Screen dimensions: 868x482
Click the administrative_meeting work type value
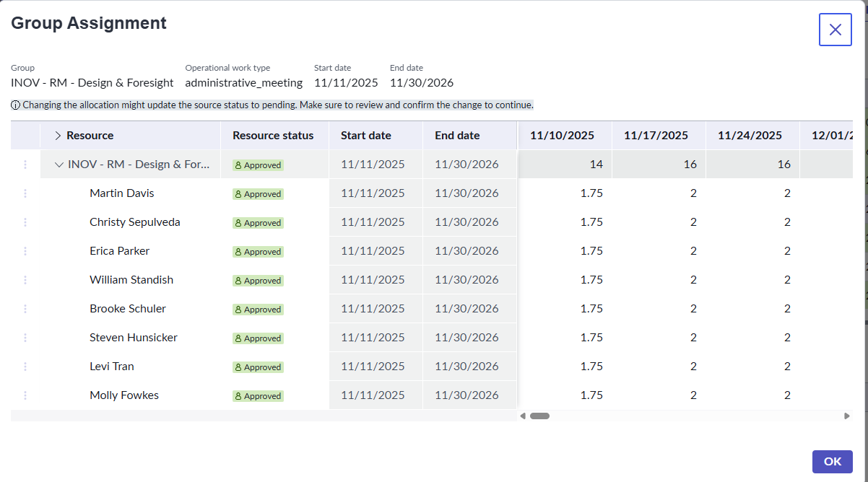244,83
